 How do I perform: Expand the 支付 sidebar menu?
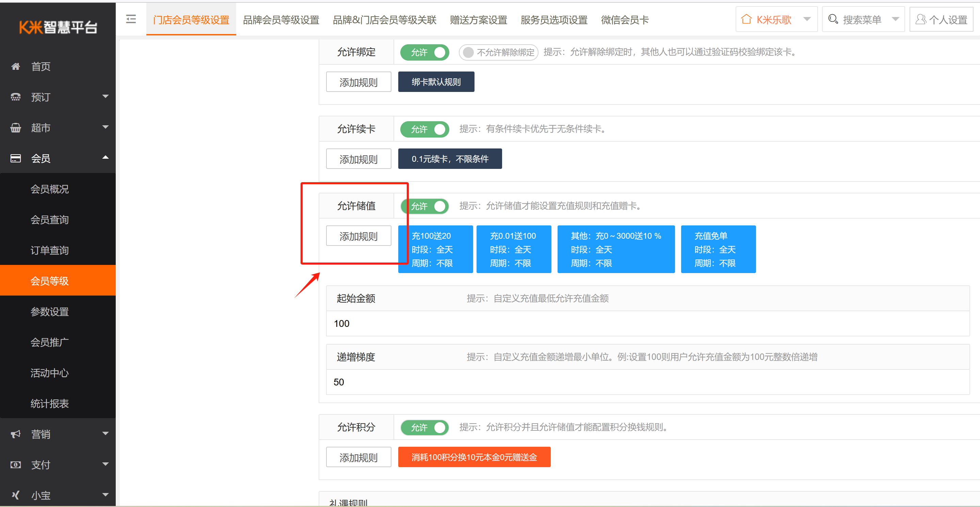click(106, 464)
